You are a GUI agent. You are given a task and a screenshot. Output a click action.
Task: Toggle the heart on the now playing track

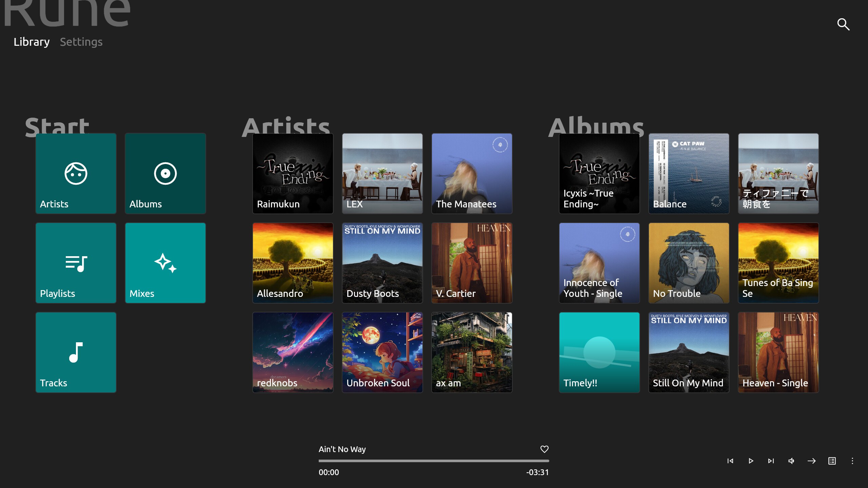[544, 449]
